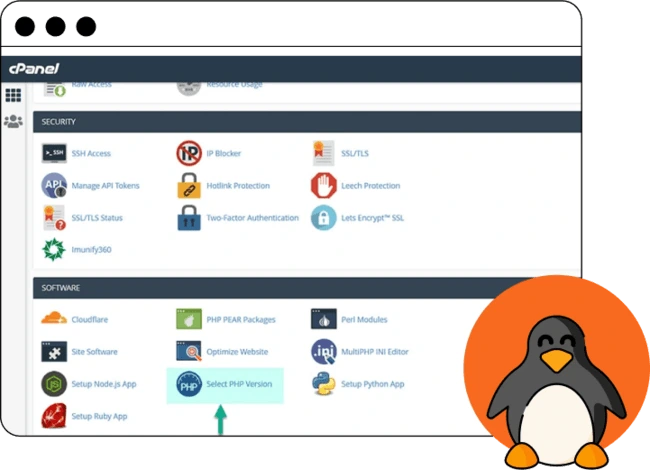Open the Optimize Website link
This screenshot has width=650, height=470.
click(x=237, y=351)
